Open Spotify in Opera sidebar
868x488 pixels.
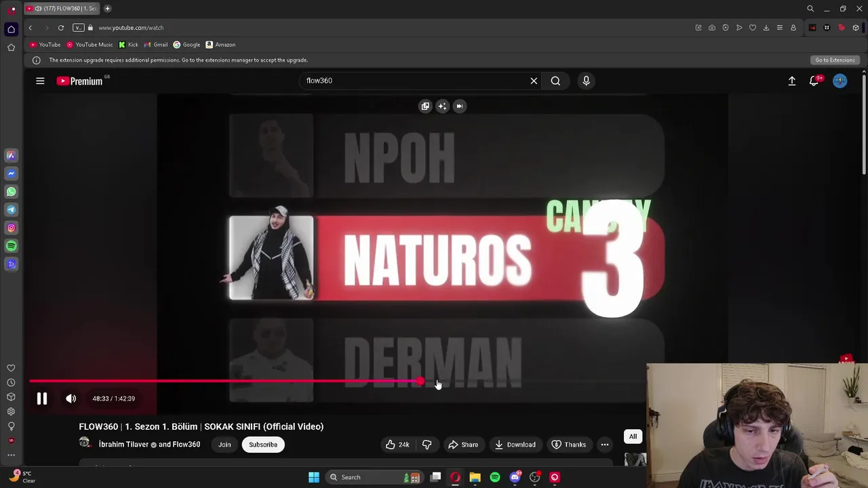tap(11, 246)
